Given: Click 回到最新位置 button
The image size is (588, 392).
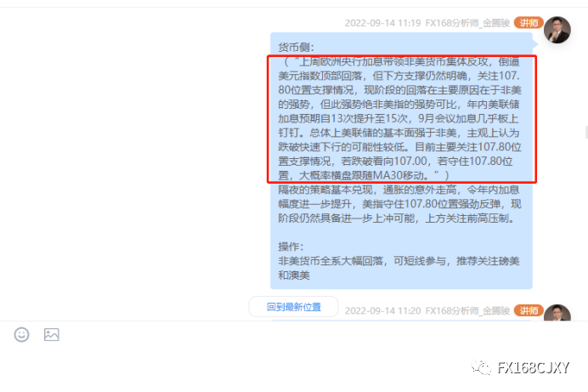Looking at the screenshot, I should click(294, 307).
